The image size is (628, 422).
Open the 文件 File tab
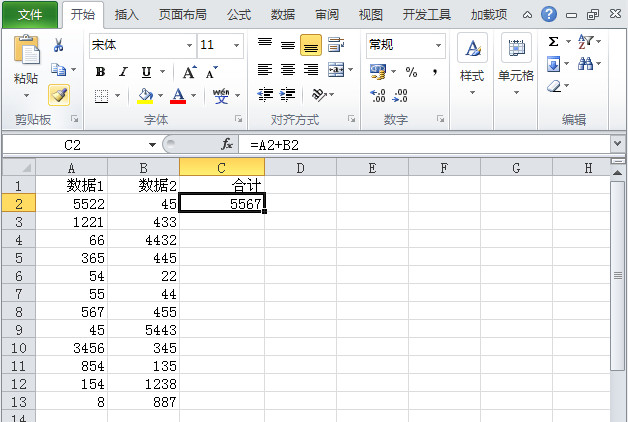pyautogui.click(x=30, y=15)
